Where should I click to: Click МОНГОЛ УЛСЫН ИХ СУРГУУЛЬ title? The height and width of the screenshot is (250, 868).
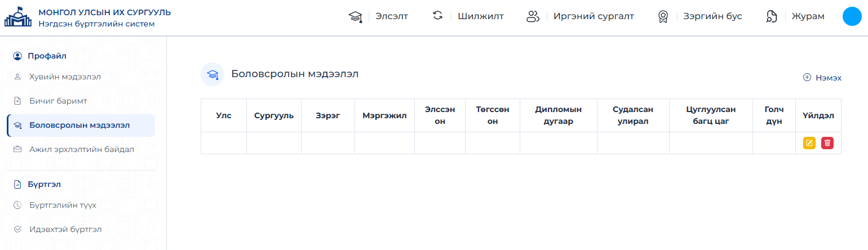click(105, 12)
